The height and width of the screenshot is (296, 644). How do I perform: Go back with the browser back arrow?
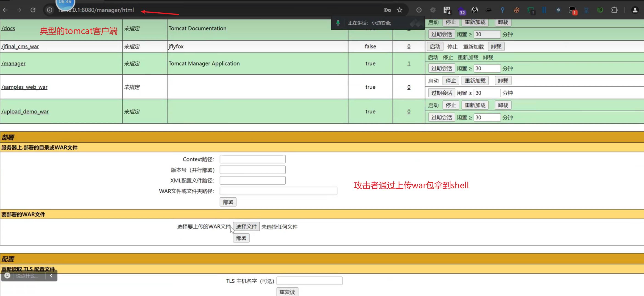(x=5, y=10)
